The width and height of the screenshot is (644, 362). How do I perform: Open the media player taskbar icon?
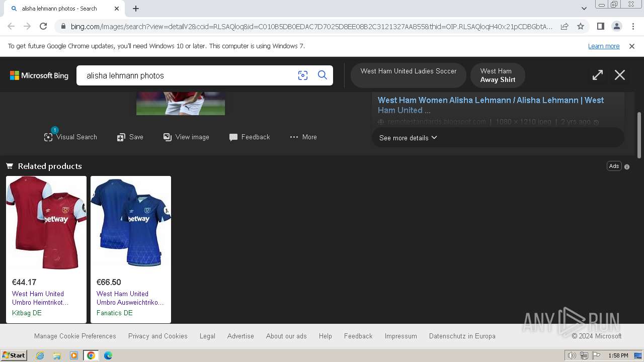click(74, 355)
